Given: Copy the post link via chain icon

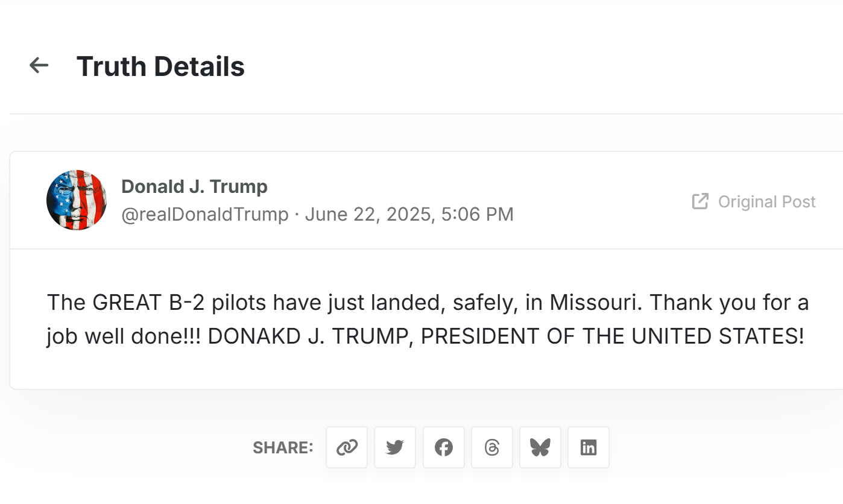Looking at the screenshot, I should pos(347,447).
